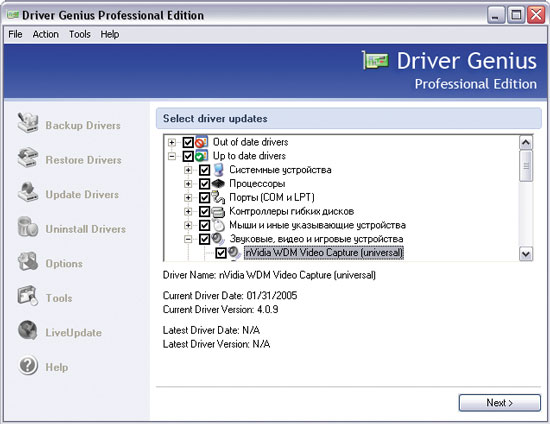Viewport: 550px width, 424px height.
Task: Select the nVidia WDM Video Capture (universal) row
Action: [324, 253]
